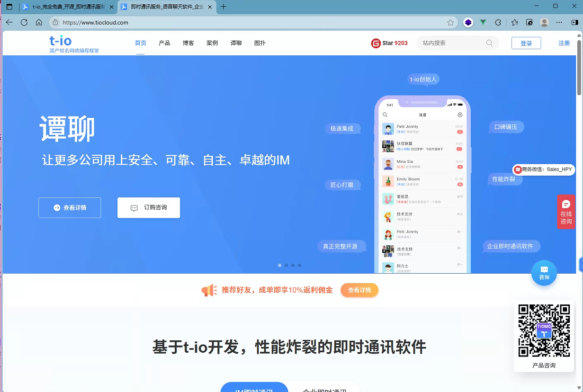Open a new browser tab

tap(224, 7)
